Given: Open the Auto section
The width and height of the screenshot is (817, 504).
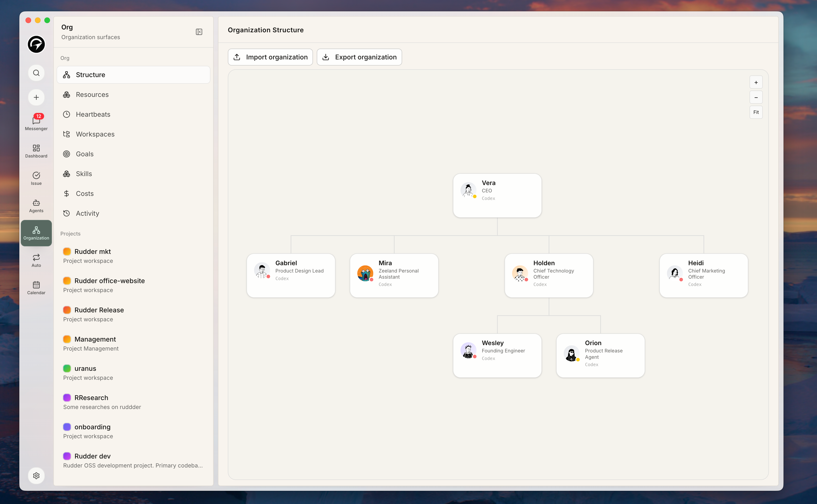Looking at the screenshot, I should (36, 260).
